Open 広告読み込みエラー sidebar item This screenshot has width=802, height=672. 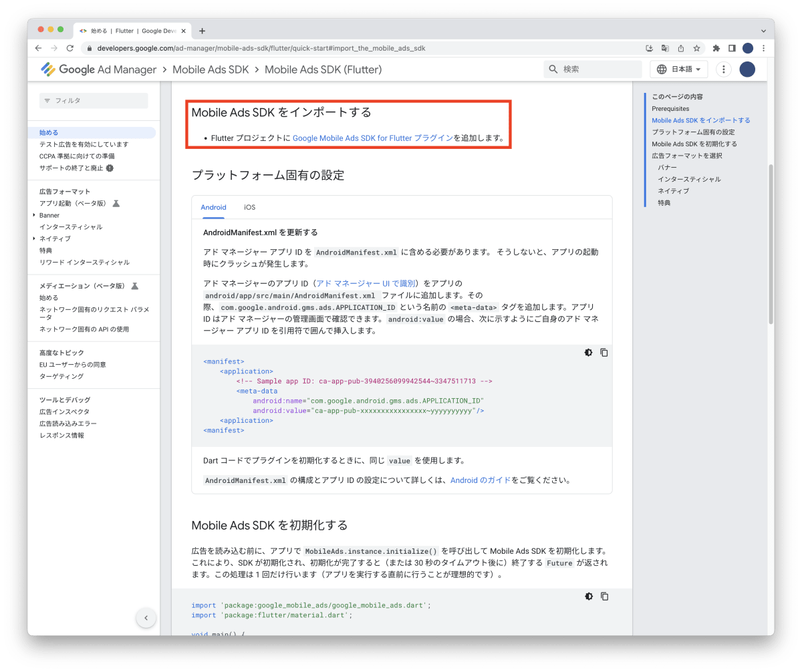click(68, 424)
